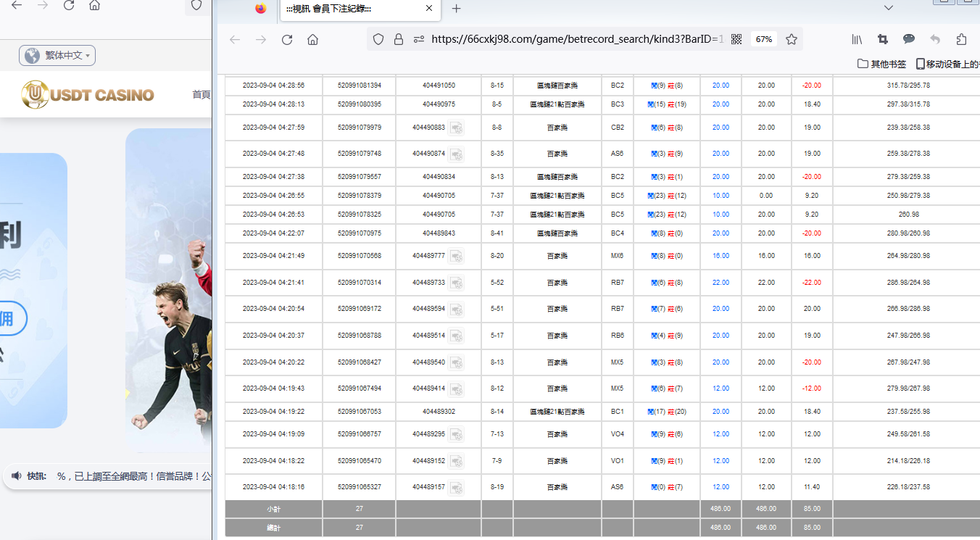Click the 總計 grand total label
This screenshot has height=540, width=980.
click(x=273, y=528)
